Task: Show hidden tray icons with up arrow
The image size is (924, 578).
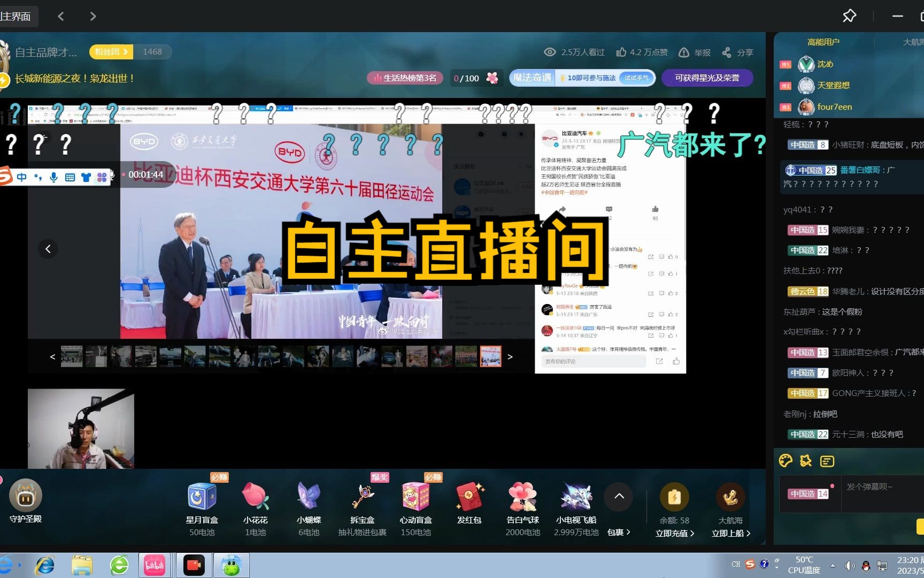Action: pyautogui.click(x=833, y=566)
